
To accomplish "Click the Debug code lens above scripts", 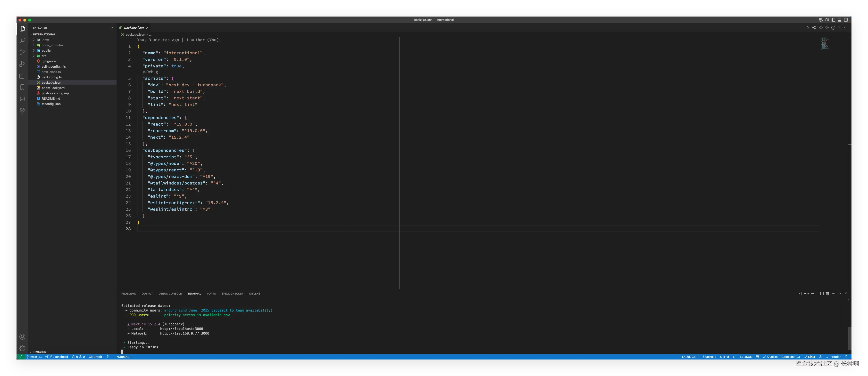I will click(151, 72).
